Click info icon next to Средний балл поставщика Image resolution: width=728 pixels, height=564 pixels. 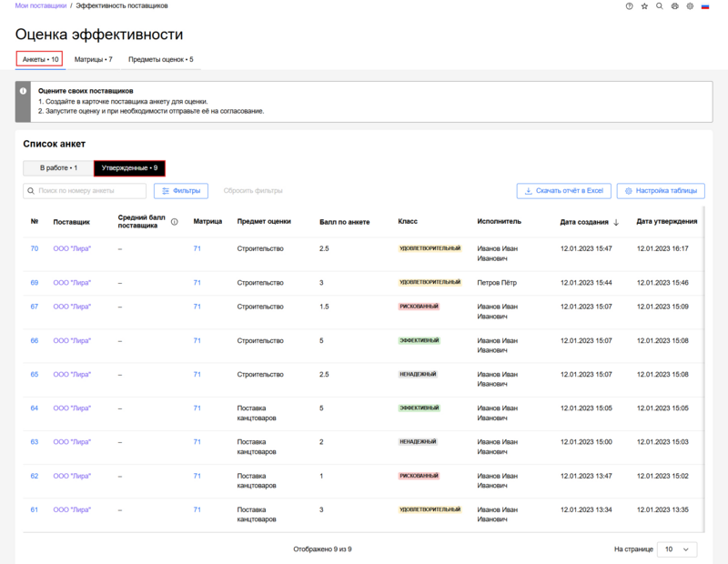[x=174, y=221]
